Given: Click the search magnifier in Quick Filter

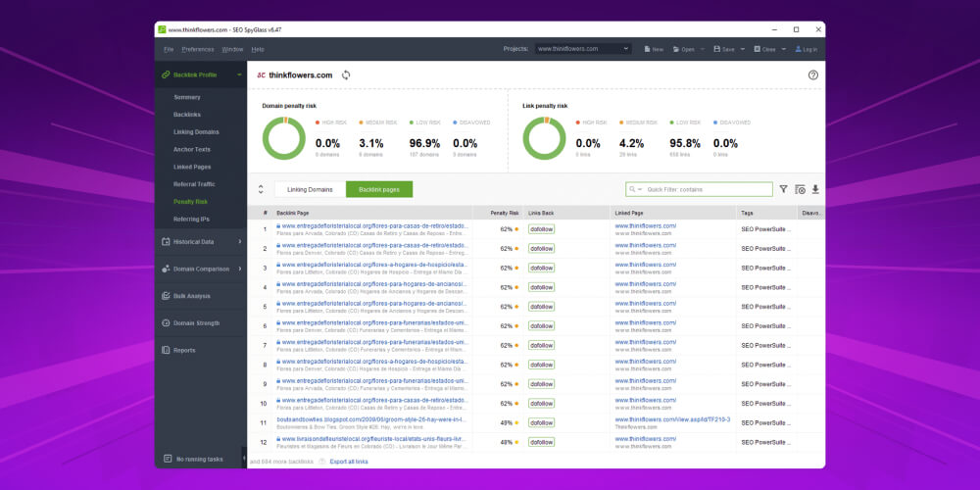Looking at the screenshot, I should click(x=633, y=189).
